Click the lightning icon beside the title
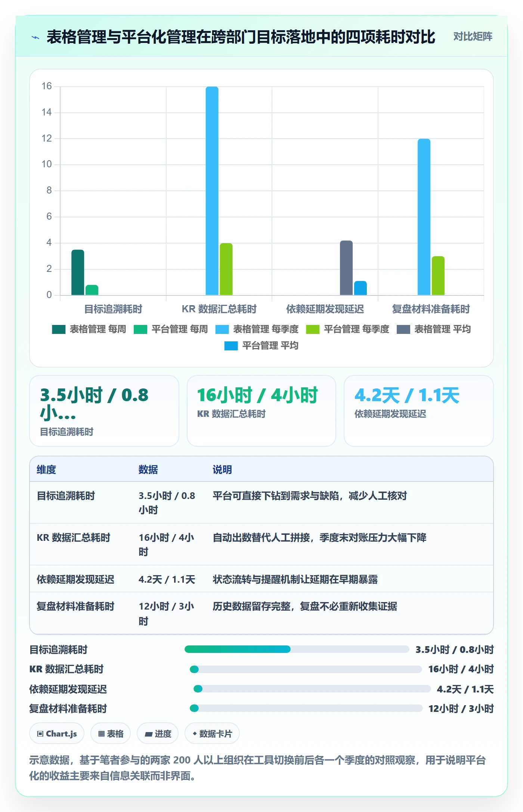523x812 pixels. click(x=35, y=37)
